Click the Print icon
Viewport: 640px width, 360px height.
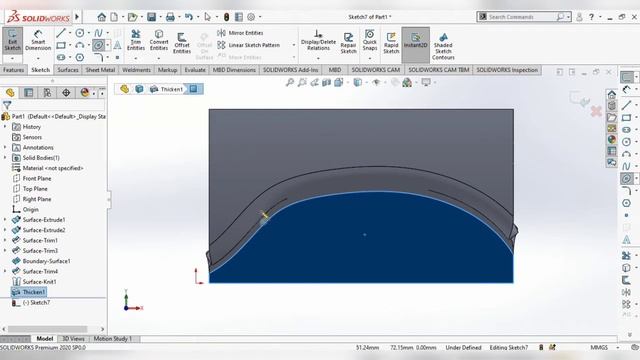(170, 17)
